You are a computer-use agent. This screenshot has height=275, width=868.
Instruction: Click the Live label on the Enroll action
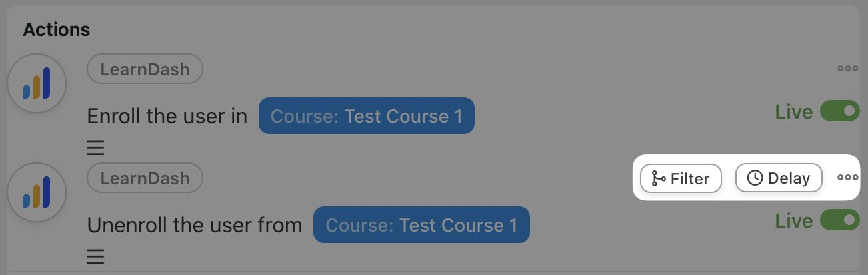(x=793, y=112)
